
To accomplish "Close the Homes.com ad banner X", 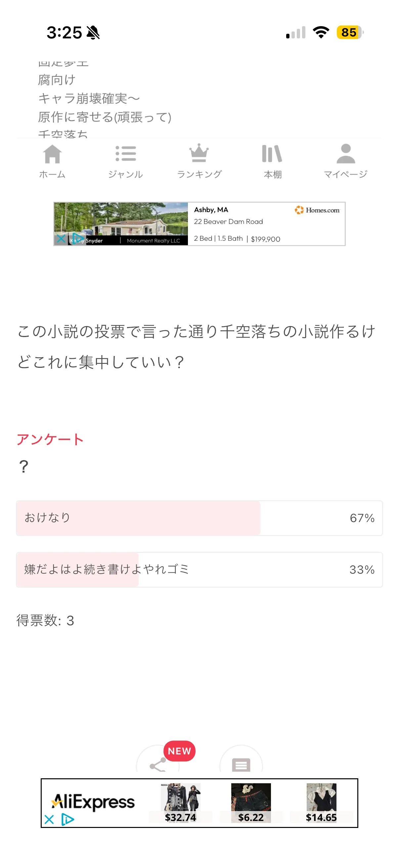I will coord(61,239).
